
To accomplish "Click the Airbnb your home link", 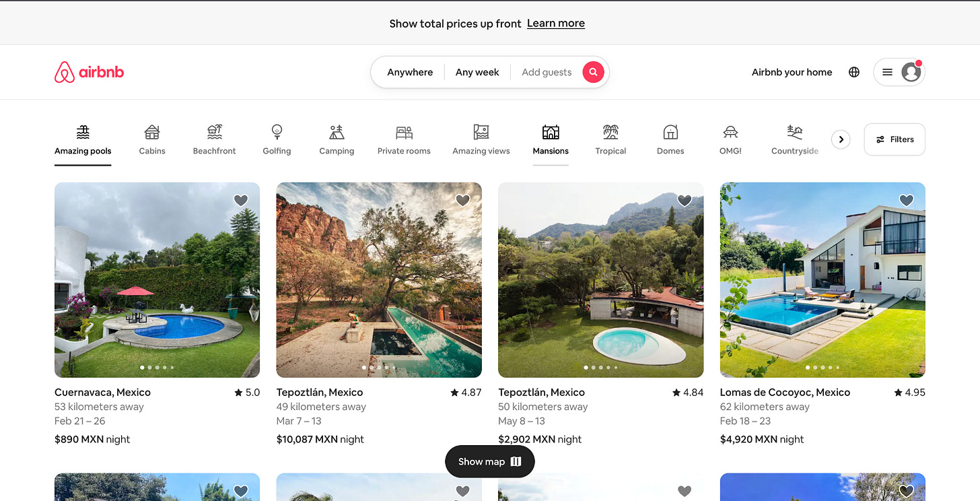I will 792,72.
